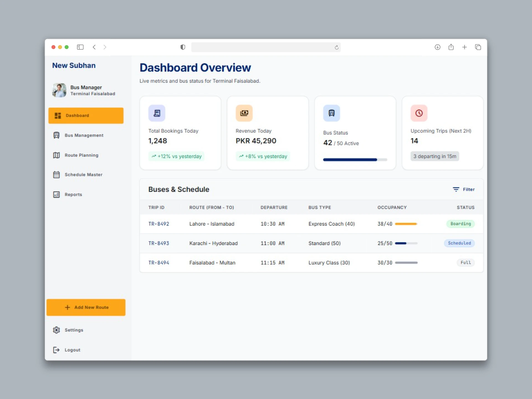Screen dimensions: 532x399
Task: Open the Filter option for Buses & Schedule
Action: 464,190
